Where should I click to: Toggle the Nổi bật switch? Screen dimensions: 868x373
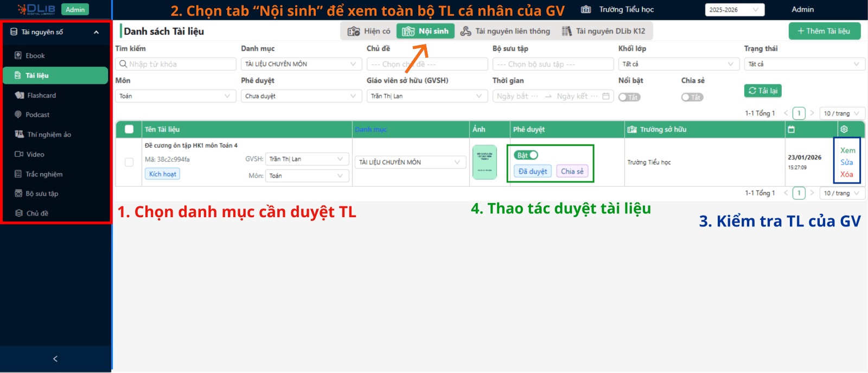coord(629,97)
